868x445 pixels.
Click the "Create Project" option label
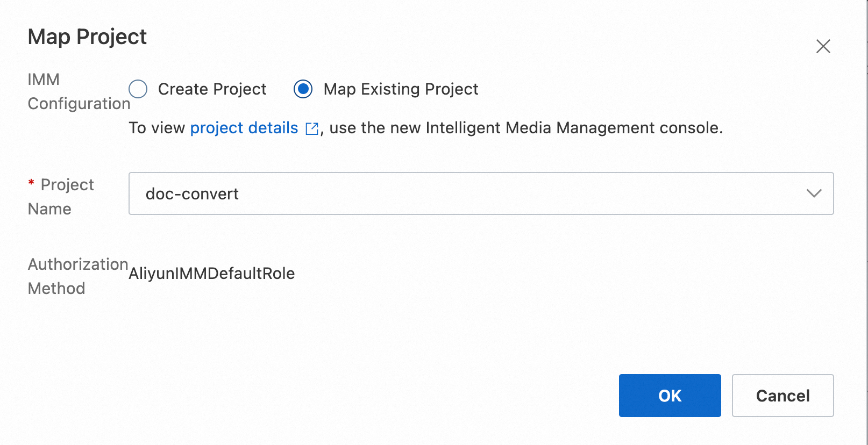(212, 89)
